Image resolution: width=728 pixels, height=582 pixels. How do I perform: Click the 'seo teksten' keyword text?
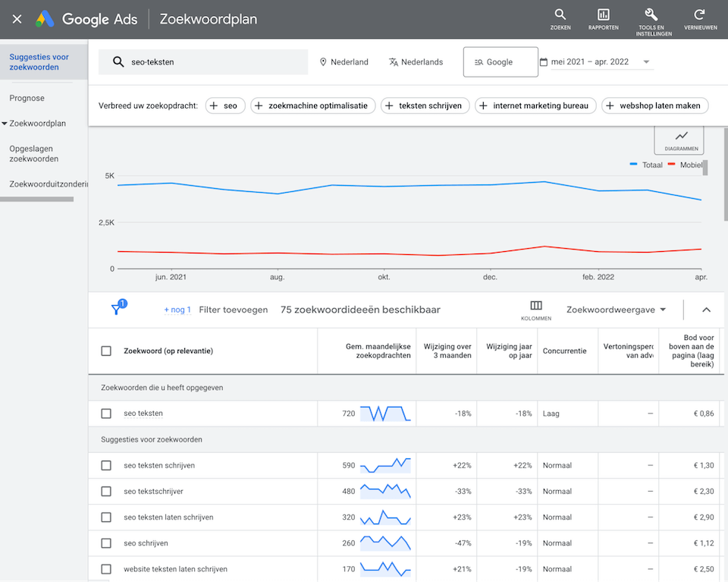(x=143, y=414)
